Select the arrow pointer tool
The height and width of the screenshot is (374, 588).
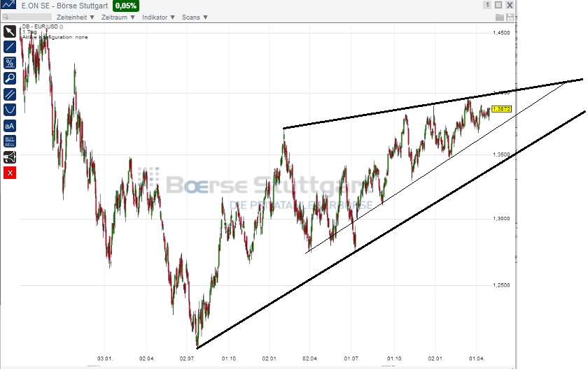click(x=10, y=31)
